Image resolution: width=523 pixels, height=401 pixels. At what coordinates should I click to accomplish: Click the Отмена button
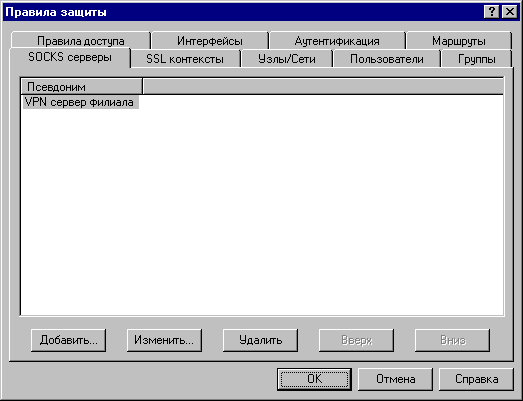tap(395, 379)
